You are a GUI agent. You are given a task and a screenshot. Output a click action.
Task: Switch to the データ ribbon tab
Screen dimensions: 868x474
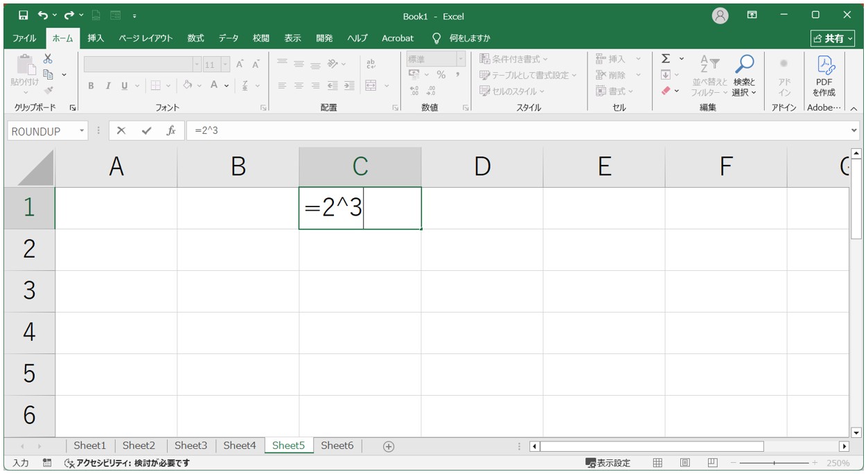click(x=229, y=38)
